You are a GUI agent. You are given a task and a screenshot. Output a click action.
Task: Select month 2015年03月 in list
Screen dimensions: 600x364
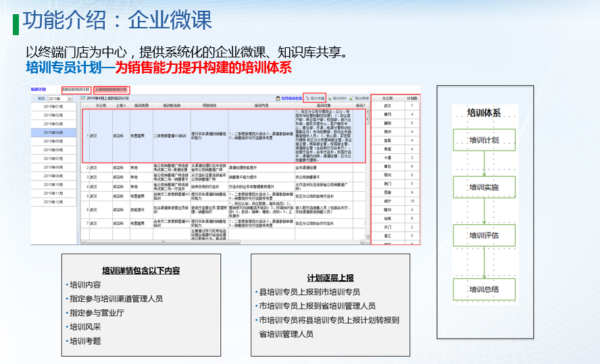pyautogui.click(x=53, y=124)
